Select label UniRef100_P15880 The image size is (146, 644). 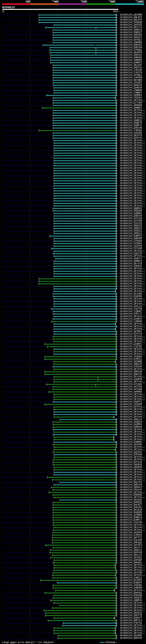[x=131, y=244]
